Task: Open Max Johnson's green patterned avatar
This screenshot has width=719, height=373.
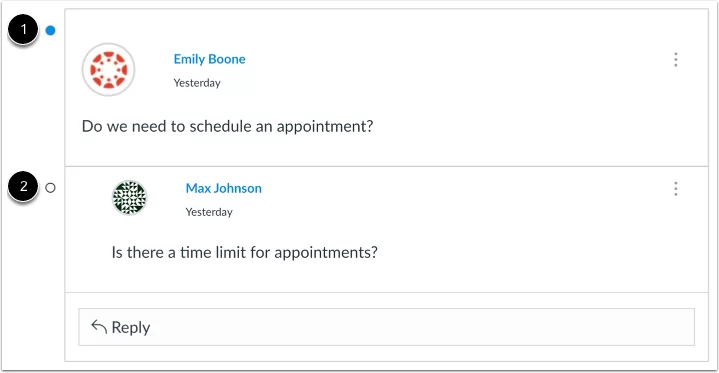Action: pyautogui.click(x=130, y=198)
